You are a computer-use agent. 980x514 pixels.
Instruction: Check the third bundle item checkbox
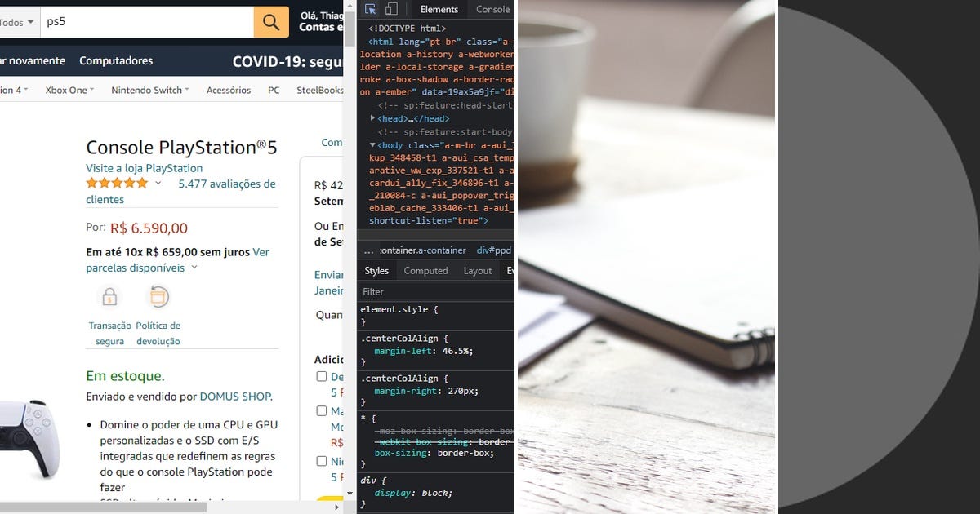[x=322, y=461]
